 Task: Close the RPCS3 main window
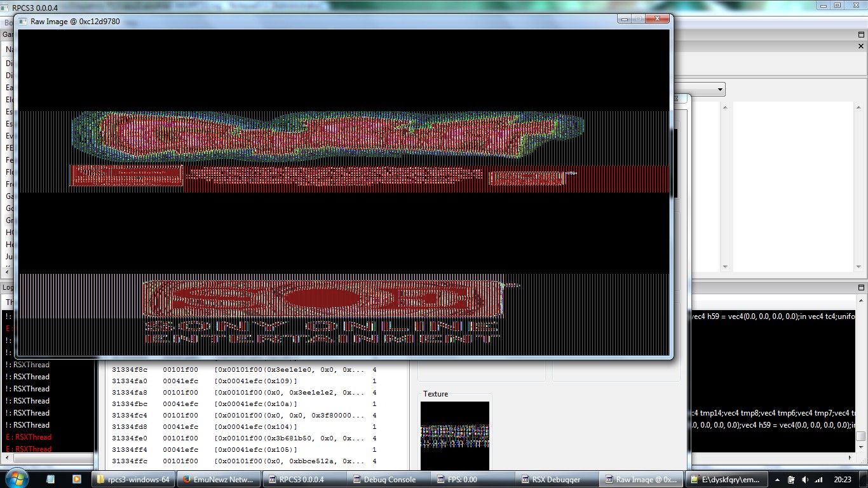856,5
